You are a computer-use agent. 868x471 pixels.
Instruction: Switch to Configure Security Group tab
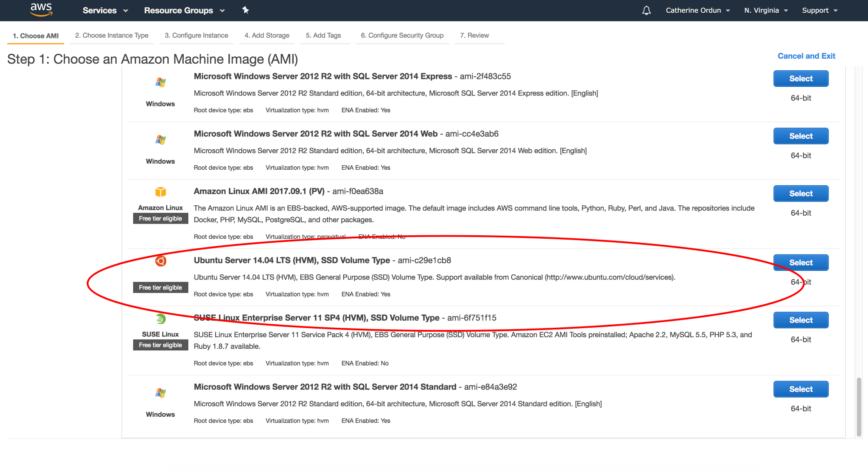pyautogui.click(x=402, y=36)
